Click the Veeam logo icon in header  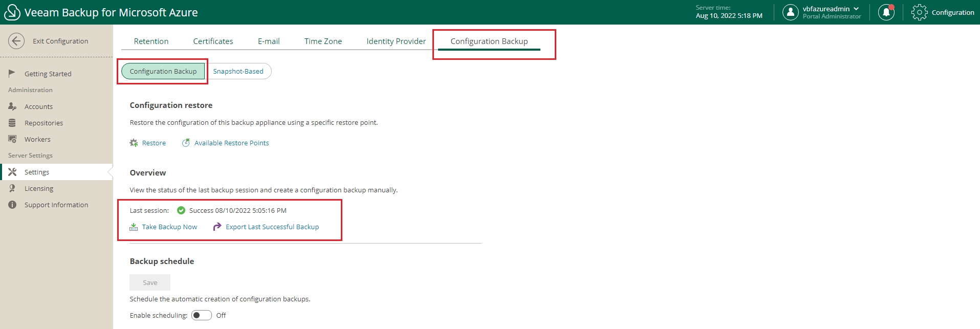12,12
